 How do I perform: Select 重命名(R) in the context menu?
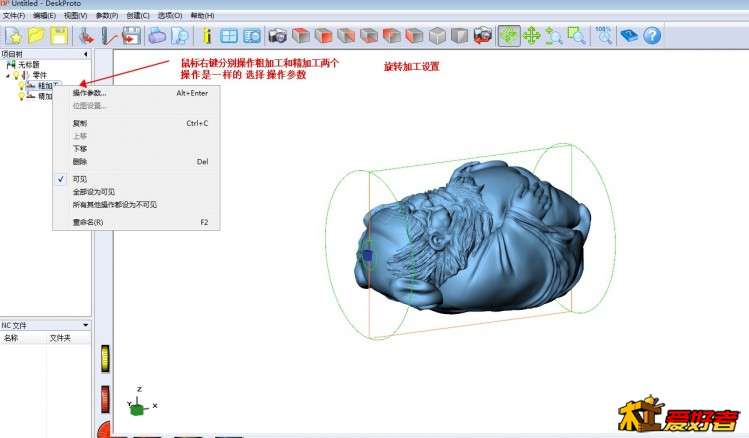coord(87,222)
